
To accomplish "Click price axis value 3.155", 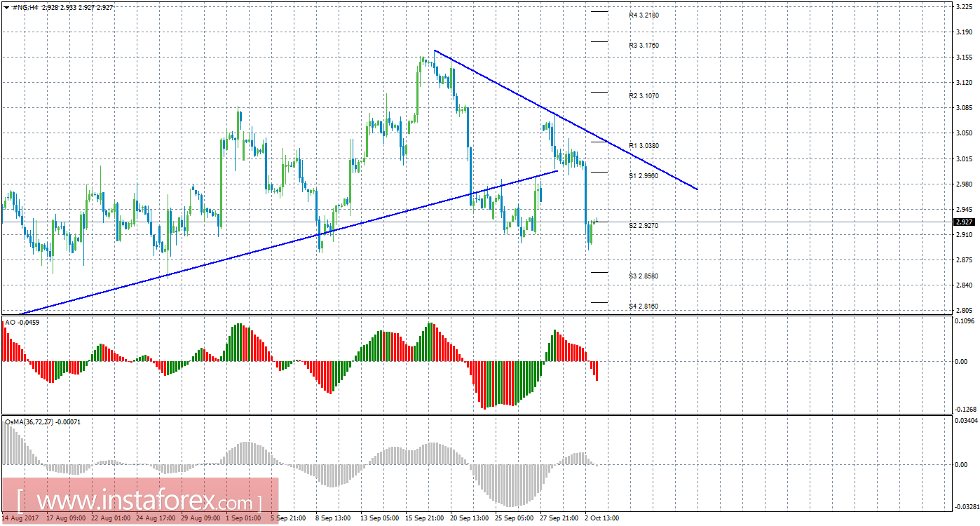I will click(964, 58).
